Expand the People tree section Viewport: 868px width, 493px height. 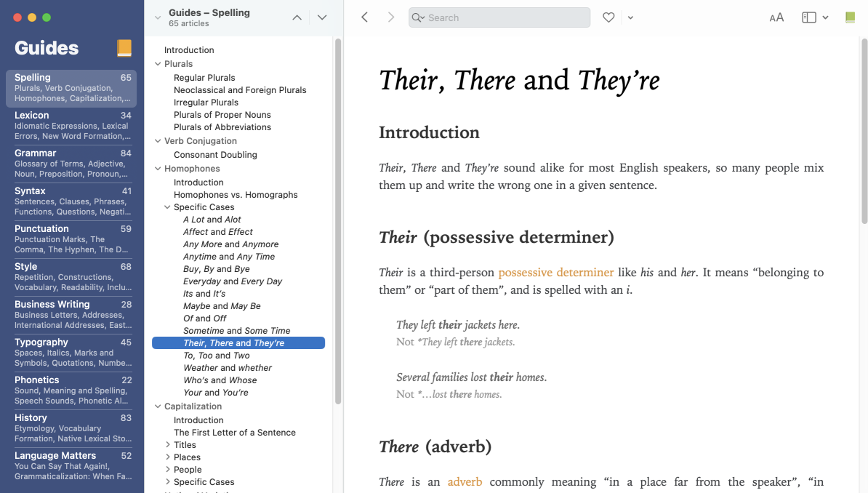pyautogui.click(x=168, y=470)
